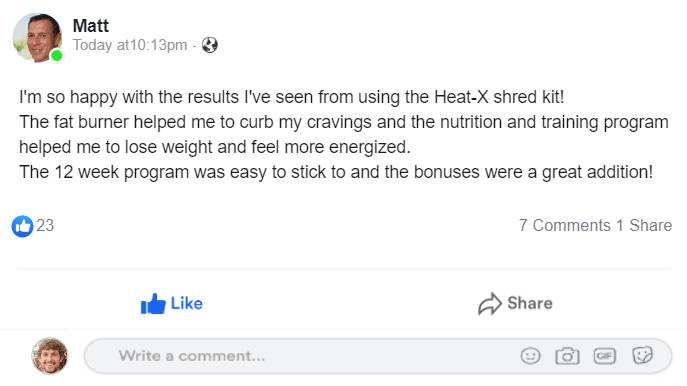The image size is (687, 386).
Task: Click the commenter's avatar beside comment box
Action: (x=50, y=356)
